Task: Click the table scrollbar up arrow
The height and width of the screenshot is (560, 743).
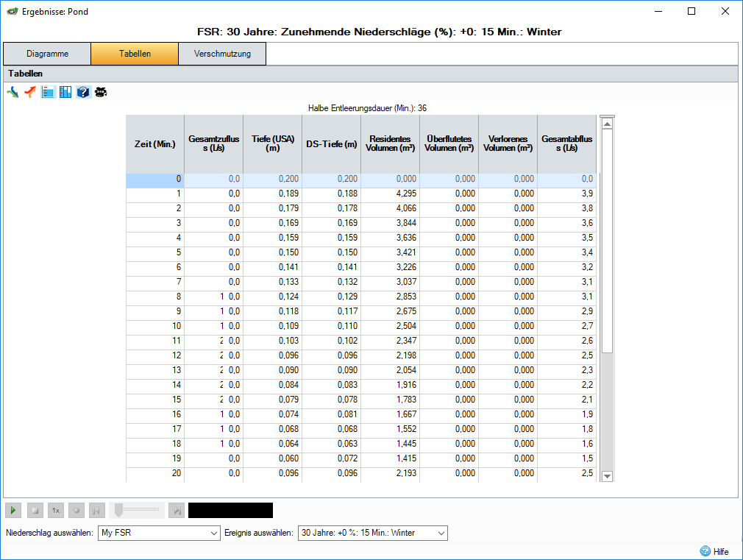Action: [x=607, y=124]
